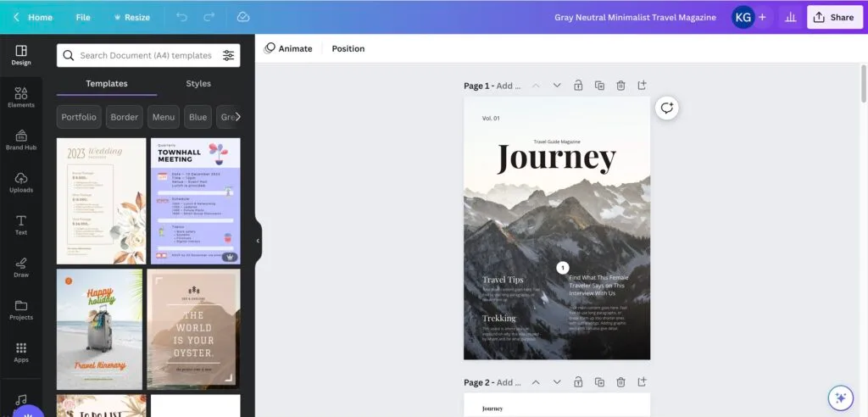
Task: Delete Page 1 with trash icon
Action: pyautogui.click(x=620, y=86)
